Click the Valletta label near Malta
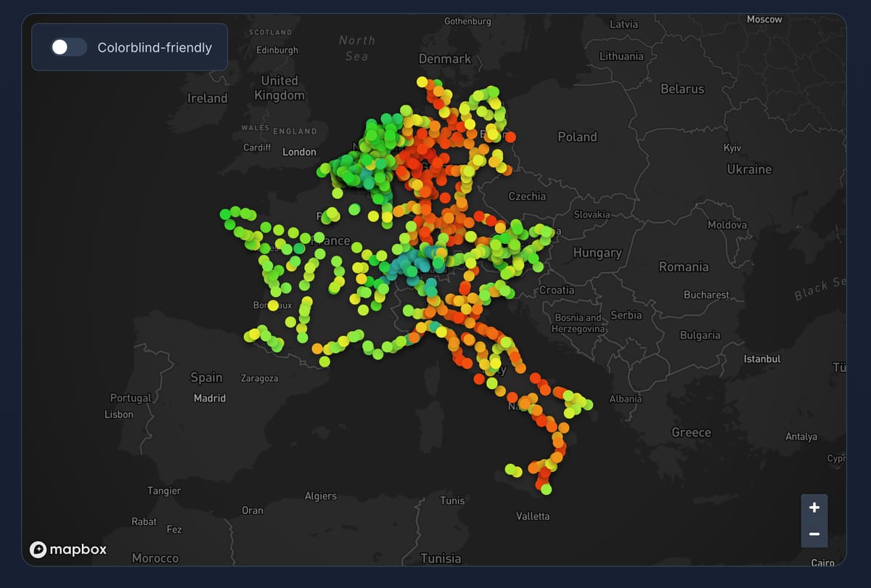The height and width of the screenshot is (588, 871). coord(533,516)
